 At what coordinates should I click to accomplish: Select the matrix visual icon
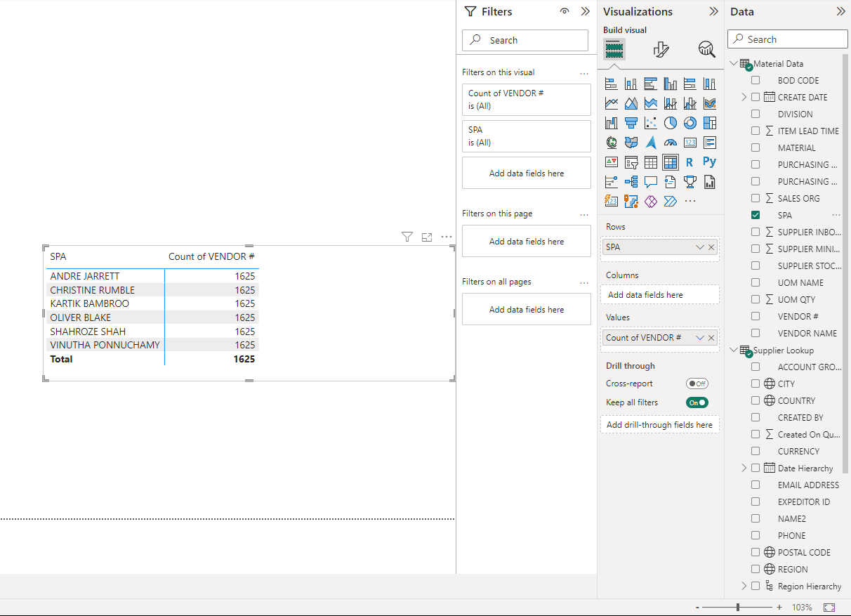(x=671, y=162)
